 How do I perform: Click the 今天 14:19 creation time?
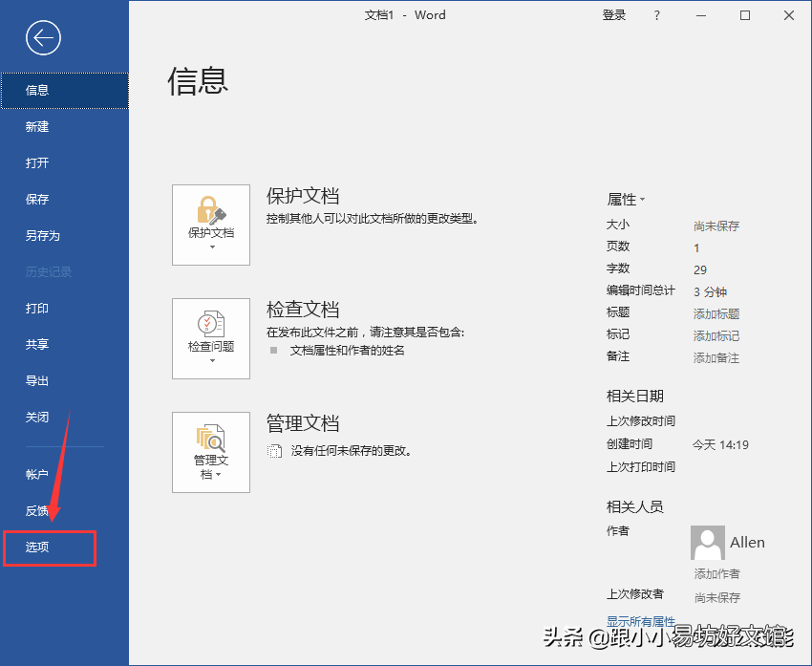(x=720, y=445)
